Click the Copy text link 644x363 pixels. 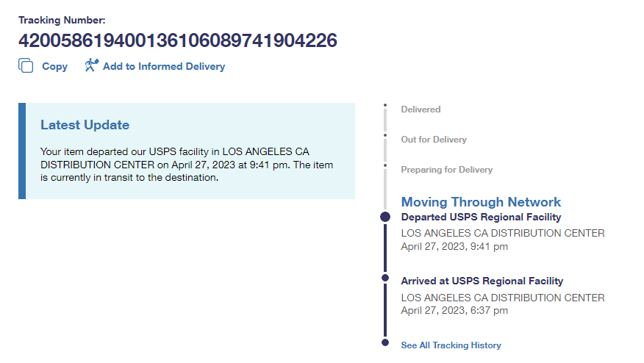pos(54,66)
